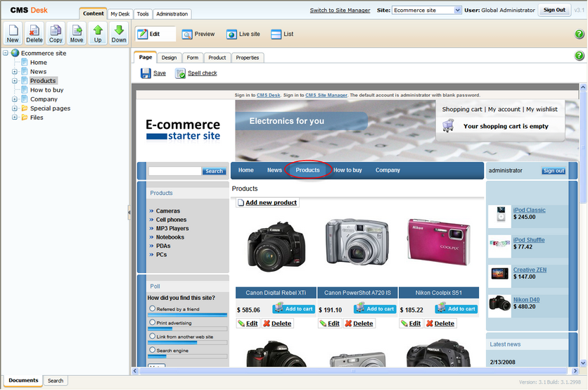Click the help icon beside view modes

coord(579,34)
